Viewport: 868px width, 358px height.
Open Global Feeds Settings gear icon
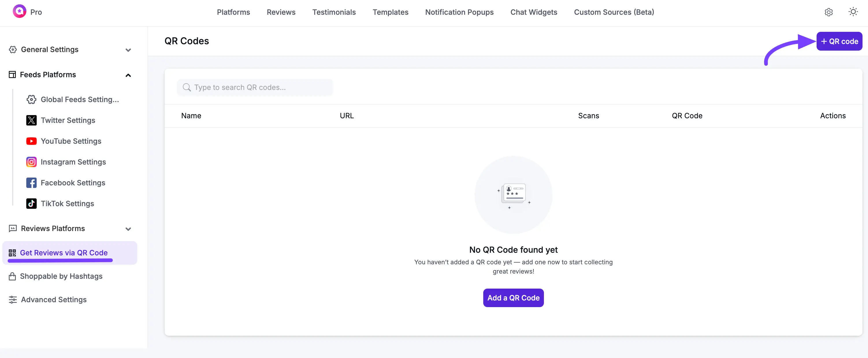pos(31,99)
